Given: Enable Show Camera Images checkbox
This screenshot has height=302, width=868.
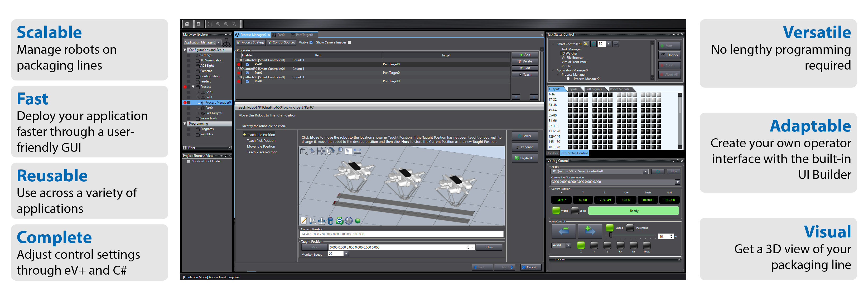Looking at the screenshot, I should (349, 42).
